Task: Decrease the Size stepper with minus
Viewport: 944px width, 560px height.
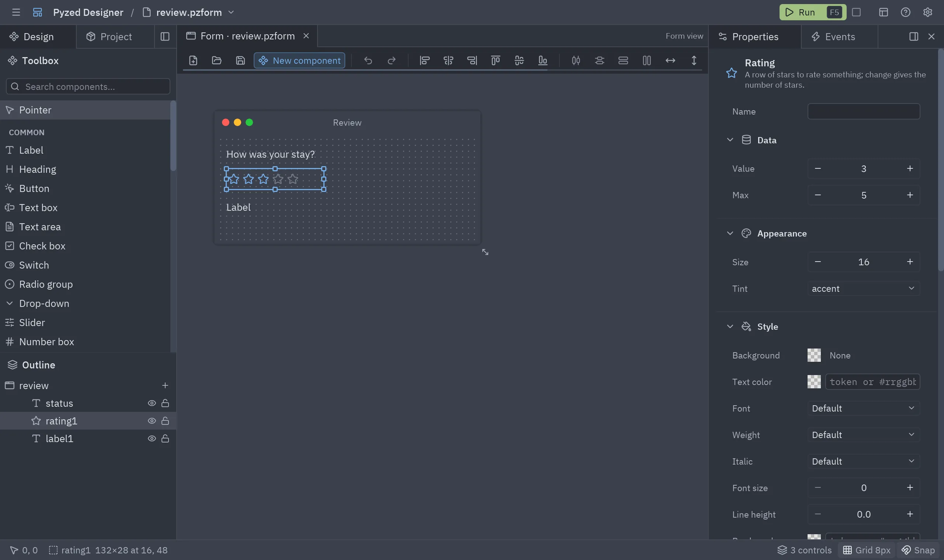Action: 818,262
